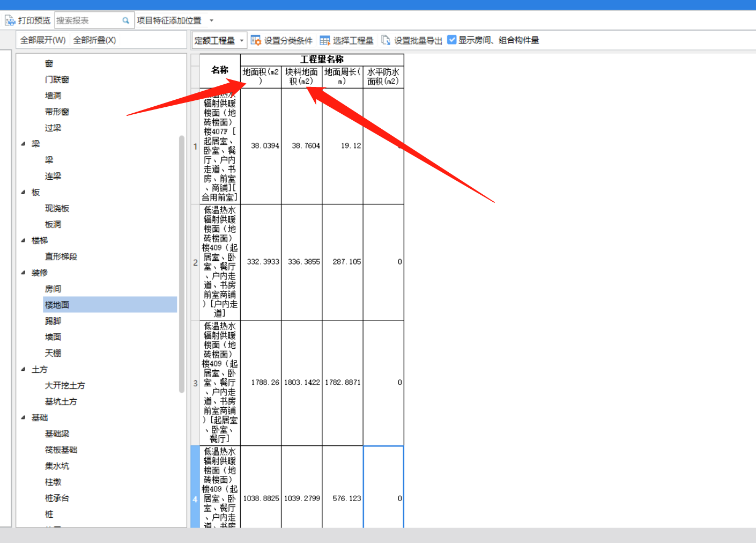Click row number 2 header
This screenshot has width=756, height=543.
195,262
